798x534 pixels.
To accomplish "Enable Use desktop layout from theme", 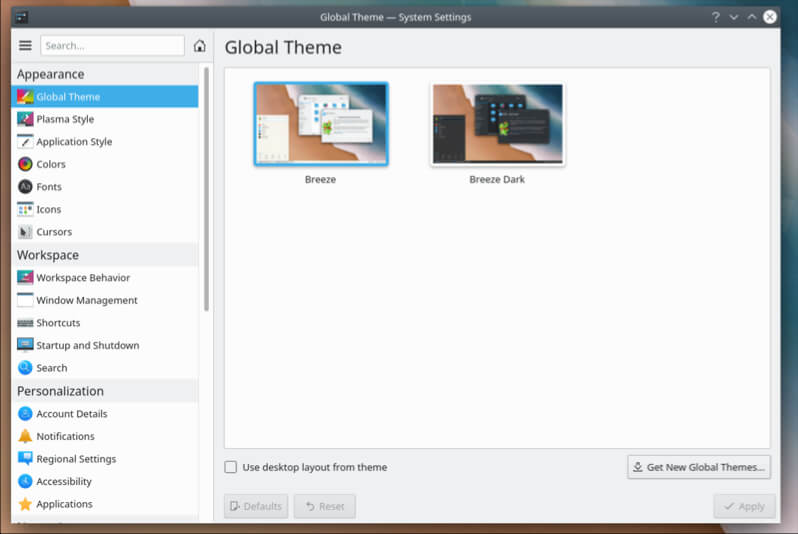I will coord(231,467).
